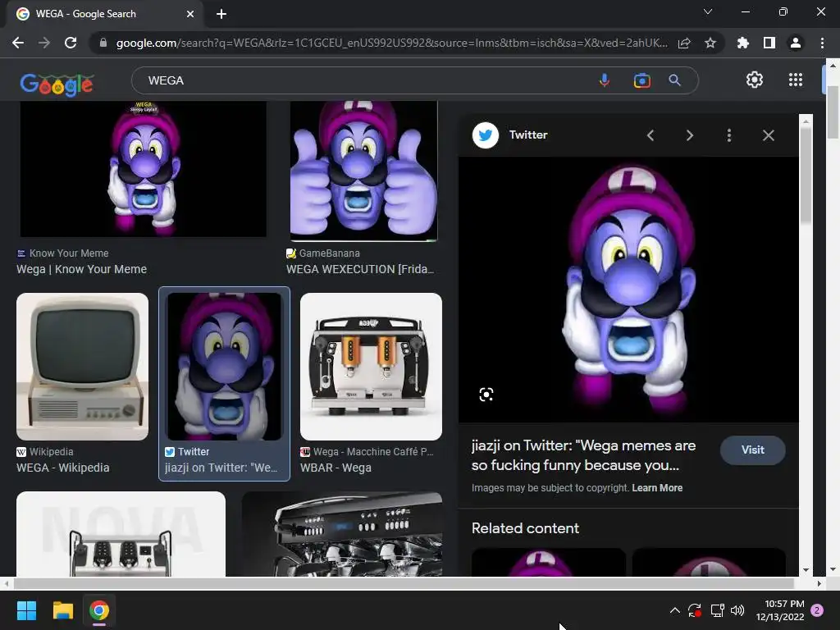Image resolution: width=840 pixels, height=630 pixels.
Task: Select Know Your Meme Wega thumbnail
Action: (143, 169)
